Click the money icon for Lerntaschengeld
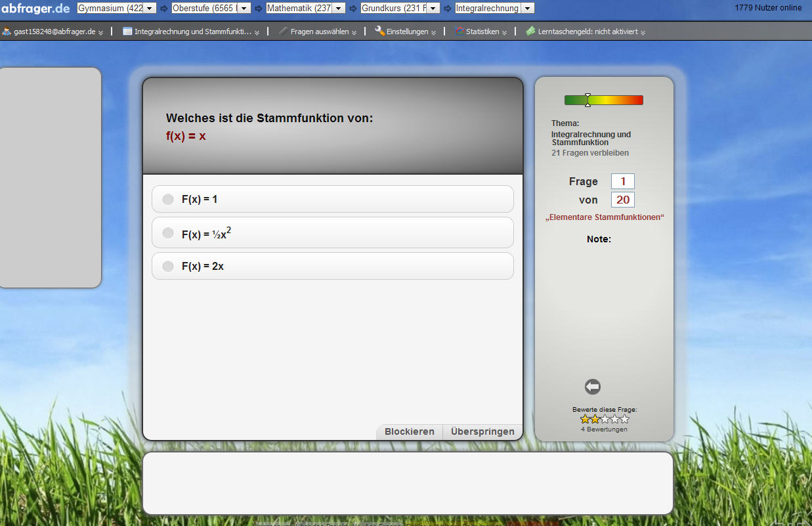 530,31
